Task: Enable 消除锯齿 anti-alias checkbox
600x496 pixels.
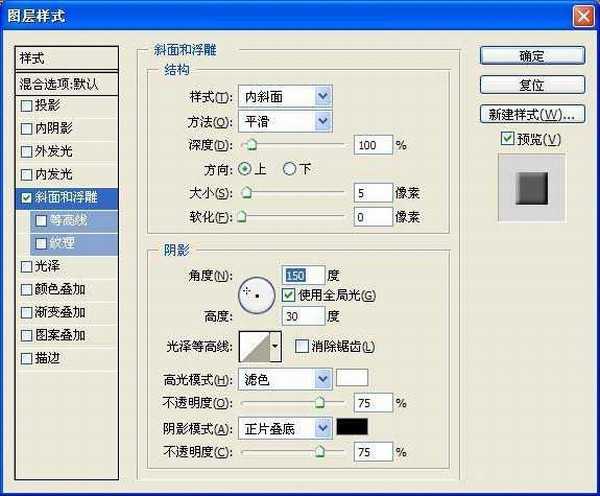Action: (302, 347)
